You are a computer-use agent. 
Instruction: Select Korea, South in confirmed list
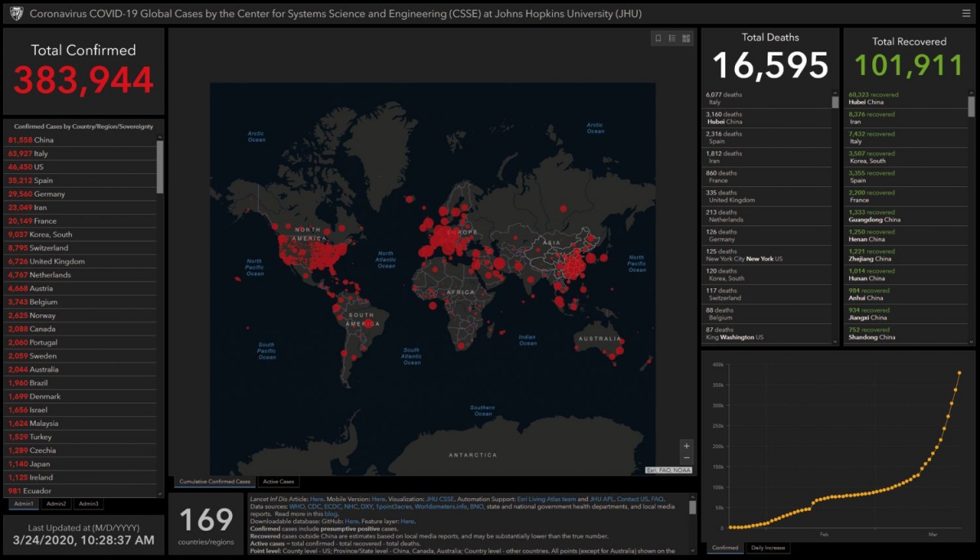(79, 234)
